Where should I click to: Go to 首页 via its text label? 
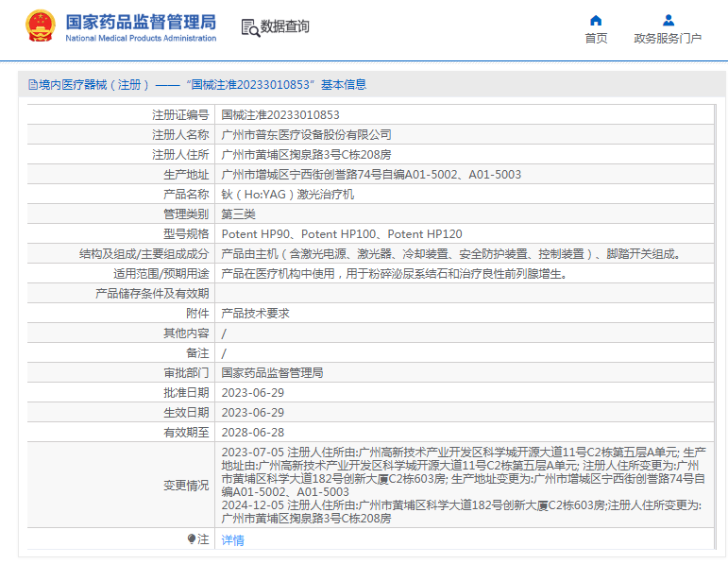(596, 39)
